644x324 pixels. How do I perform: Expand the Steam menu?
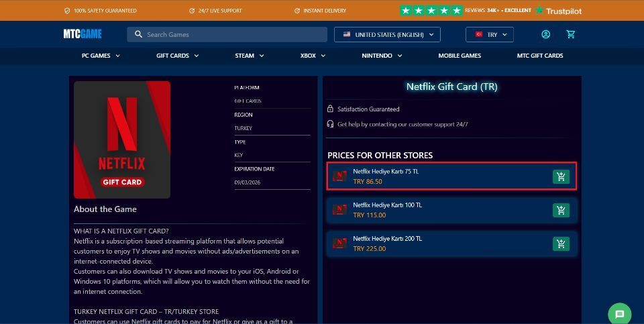coord(250,56)
